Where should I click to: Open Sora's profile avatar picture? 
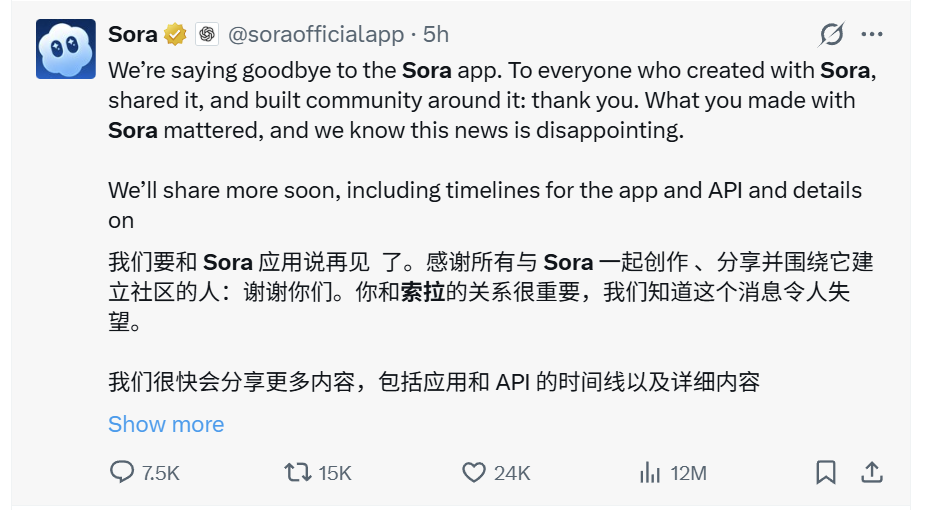(x=66, y=49)
